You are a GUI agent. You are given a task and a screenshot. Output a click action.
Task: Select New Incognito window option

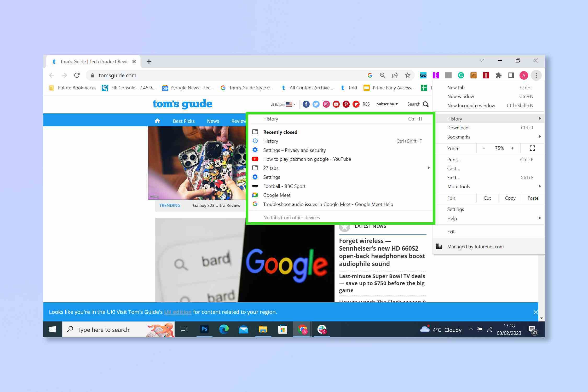tap(471, 105)
